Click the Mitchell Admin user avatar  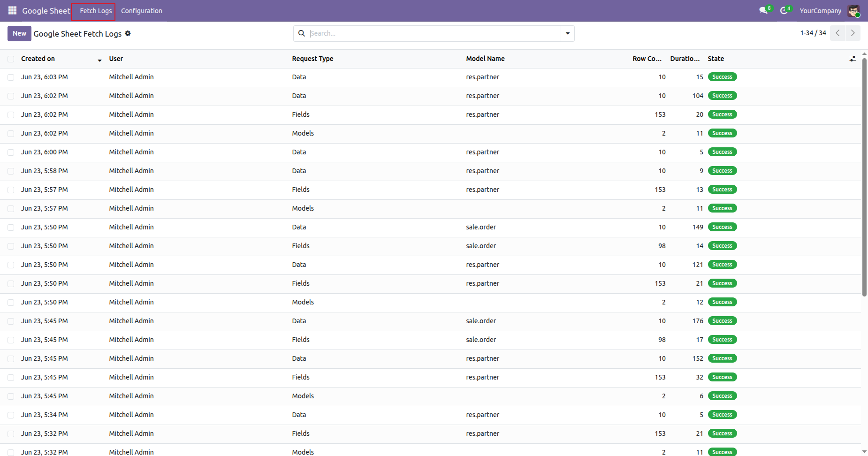pyautogui.click(x=853, y=11)
